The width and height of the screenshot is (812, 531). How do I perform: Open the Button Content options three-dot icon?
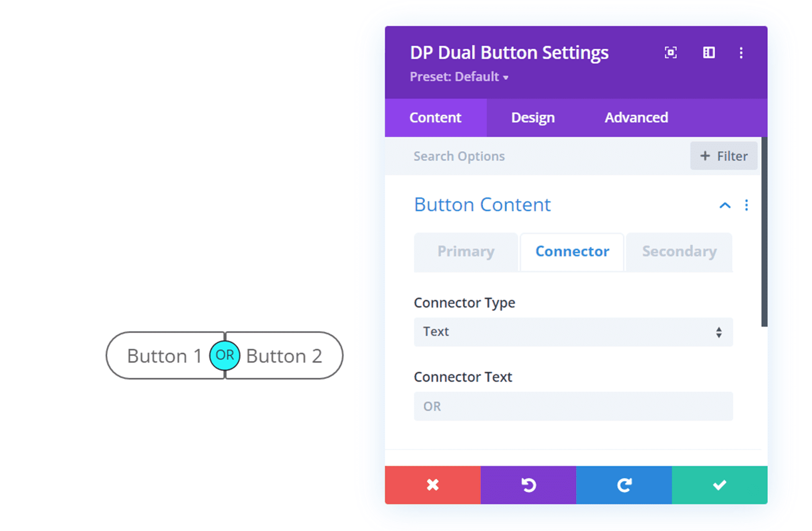tap(747, 205)
